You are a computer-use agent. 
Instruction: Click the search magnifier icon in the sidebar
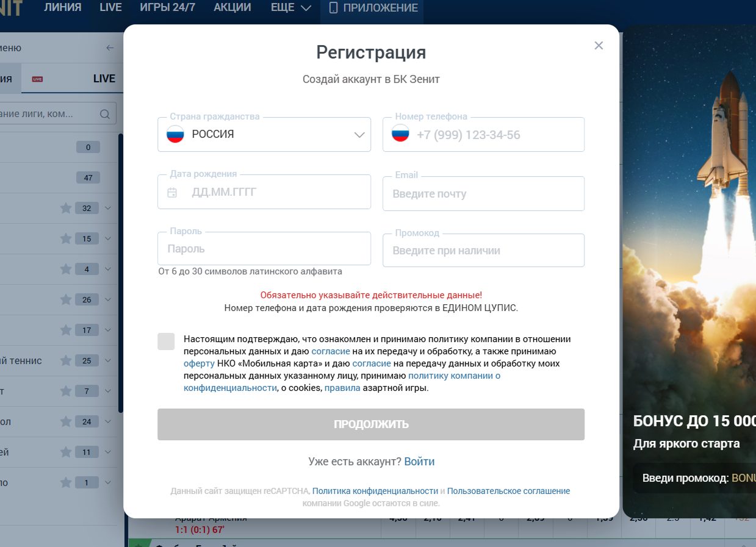pyautogui.click(x=104, y=114)
